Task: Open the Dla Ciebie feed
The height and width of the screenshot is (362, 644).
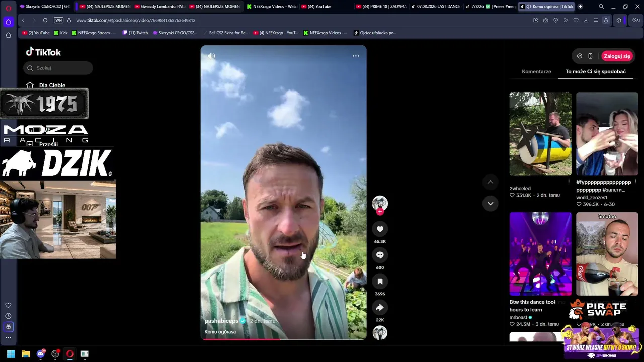Action: (46, 85)
